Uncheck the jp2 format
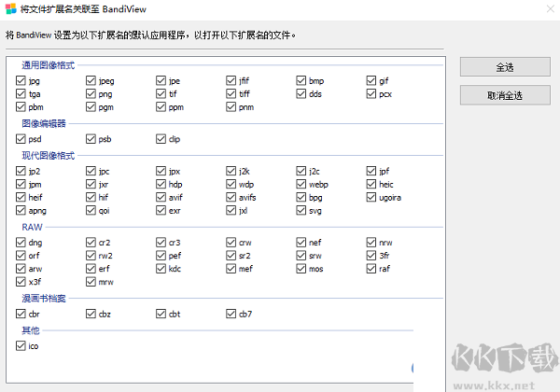The width and height of the screenshot is (560, 392). coord(21,171)
